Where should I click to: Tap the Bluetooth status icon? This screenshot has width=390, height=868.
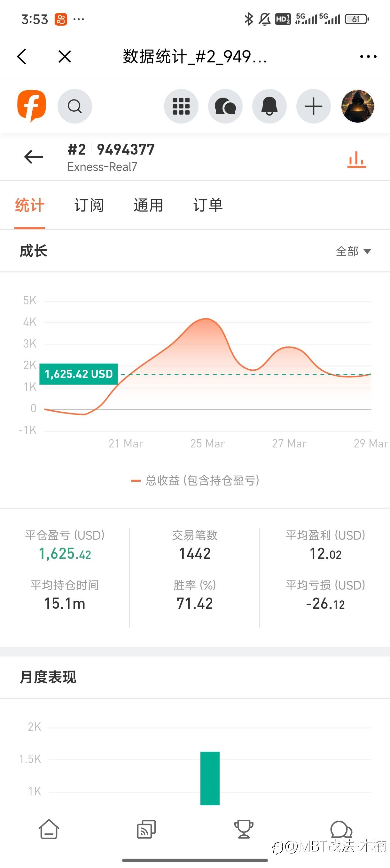pos(249,19)
